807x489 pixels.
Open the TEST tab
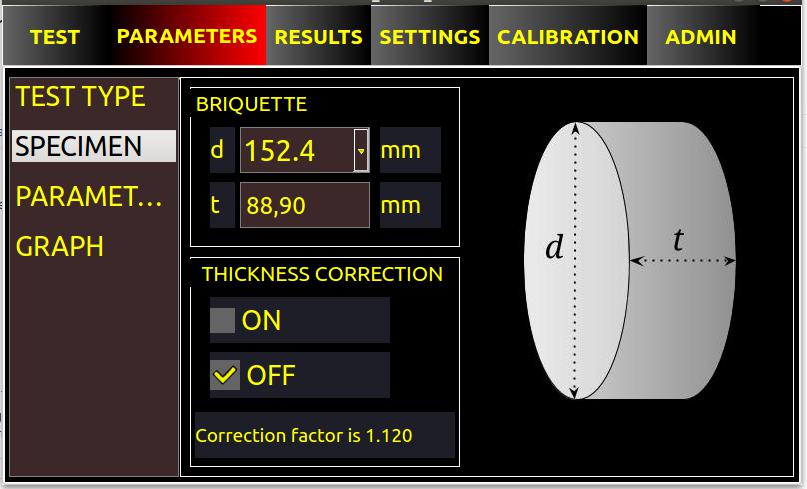(55, 36)
